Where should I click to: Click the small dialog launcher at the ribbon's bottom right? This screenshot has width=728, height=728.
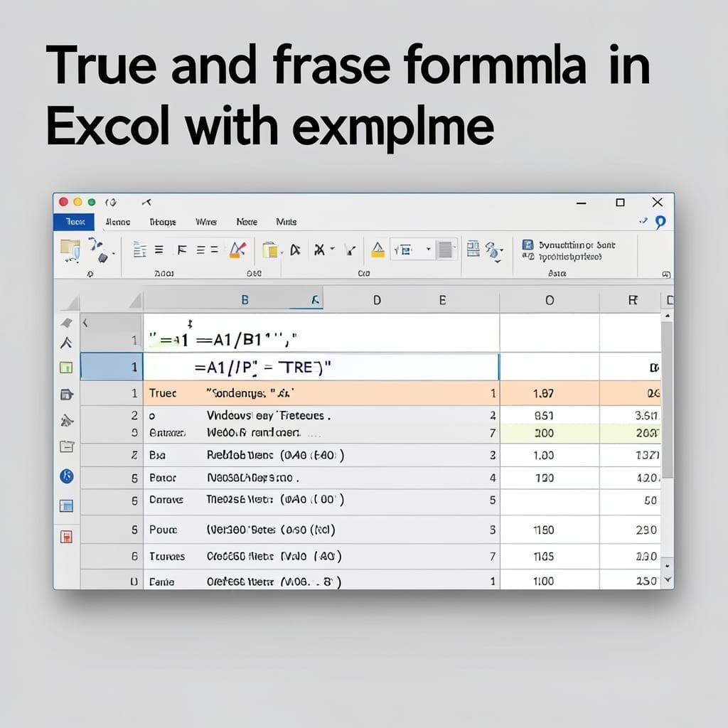coord(665,274)
